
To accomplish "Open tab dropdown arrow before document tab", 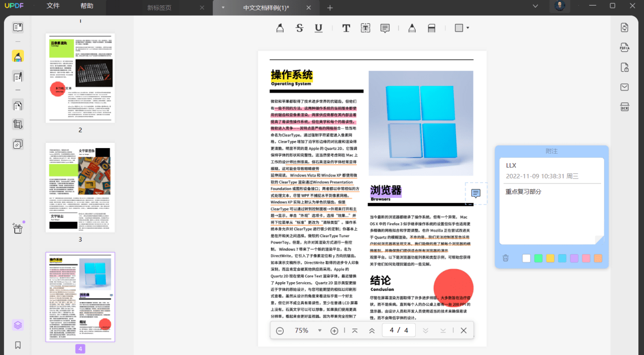I will coord(223,8).
